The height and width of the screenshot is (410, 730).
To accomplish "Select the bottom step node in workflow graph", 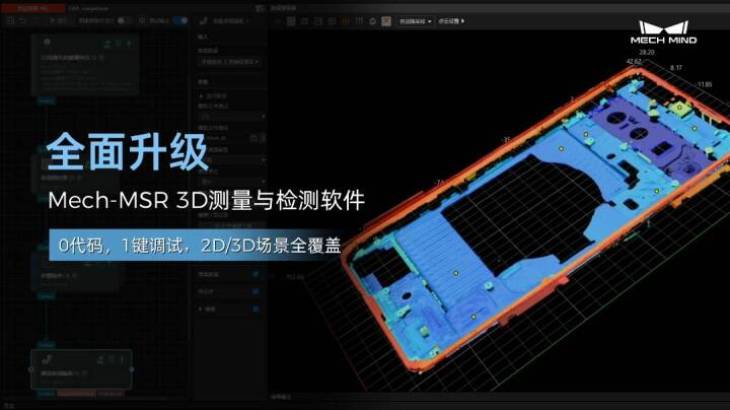I will coord(81,369).
